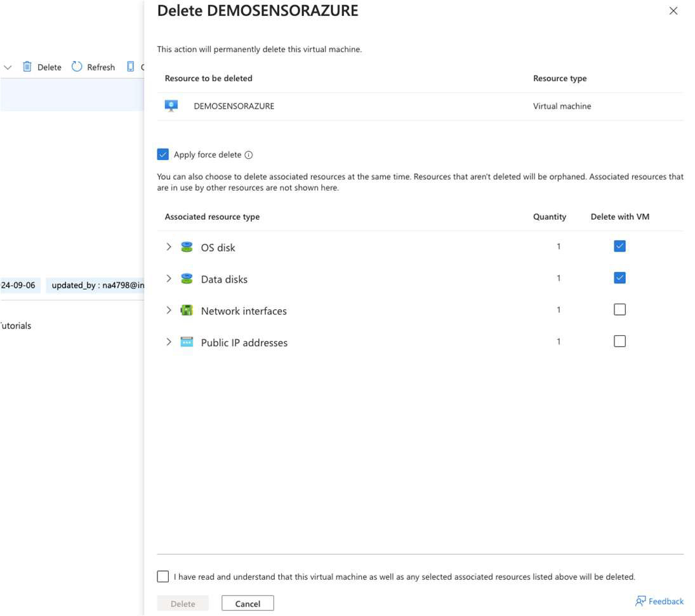
Task: Click the Network interfaces icon
Action: coord(187,310)
